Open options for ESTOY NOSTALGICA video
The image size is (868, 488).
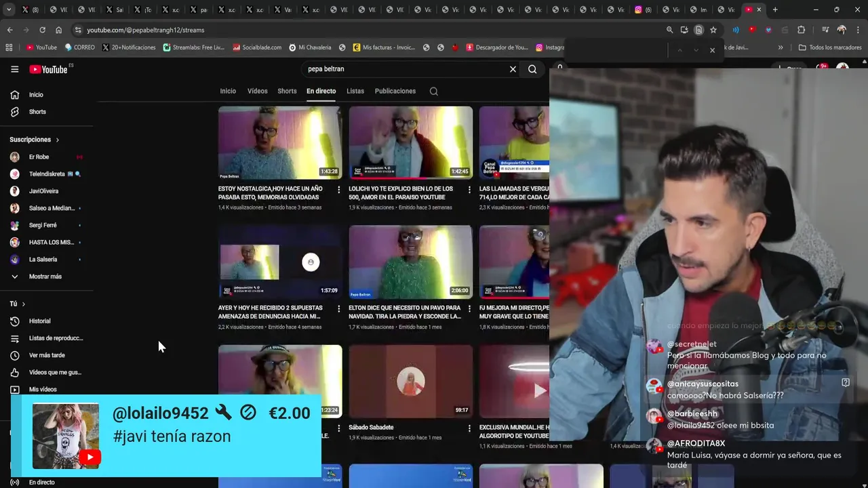[x=339, y=190]
